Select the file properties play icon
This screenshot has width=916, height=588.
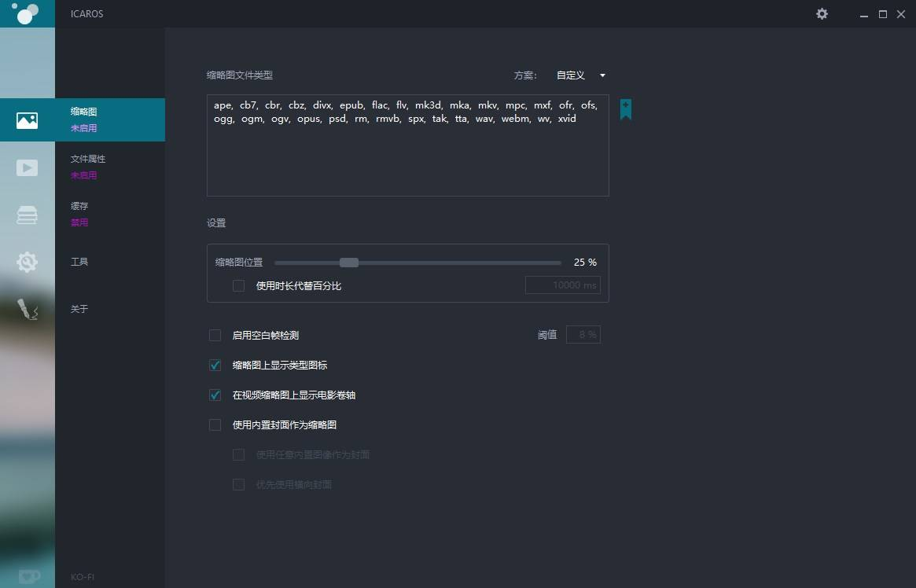coord(27,167)
